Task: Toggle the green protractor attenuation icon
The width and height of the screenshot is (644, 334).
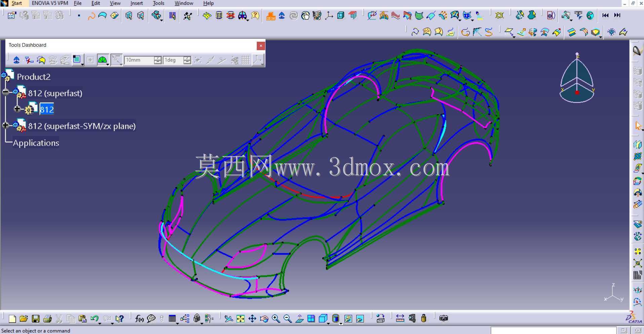Action: tap(102, 60)
